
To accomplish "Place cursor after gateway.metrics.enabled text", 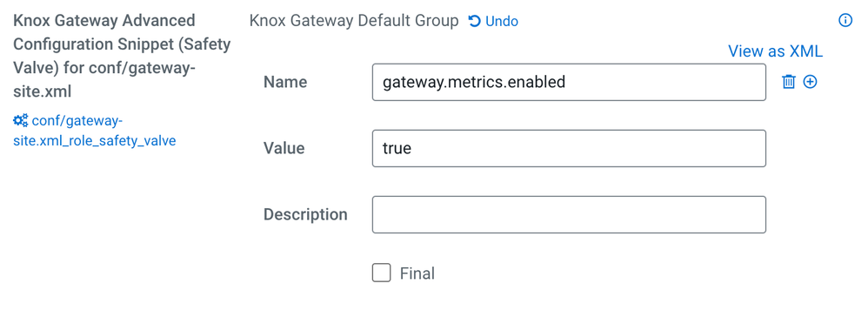I will click(566, 82).
